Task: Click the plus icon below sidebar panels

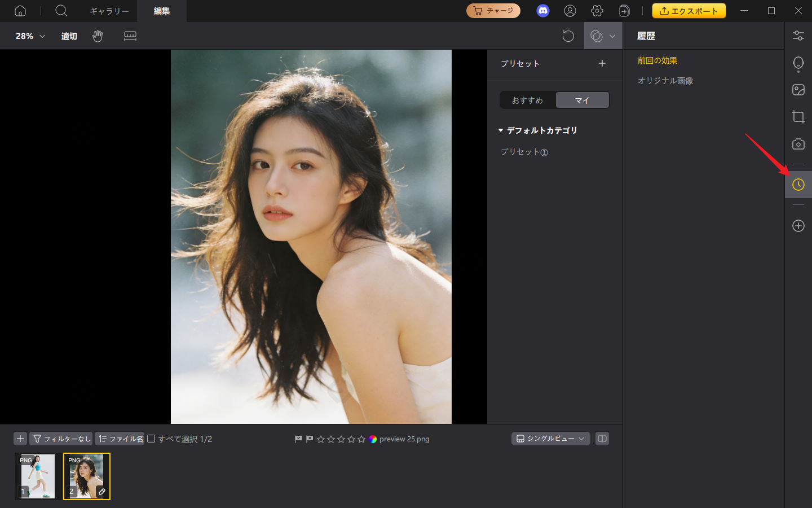Action: (x=798, y=226)
